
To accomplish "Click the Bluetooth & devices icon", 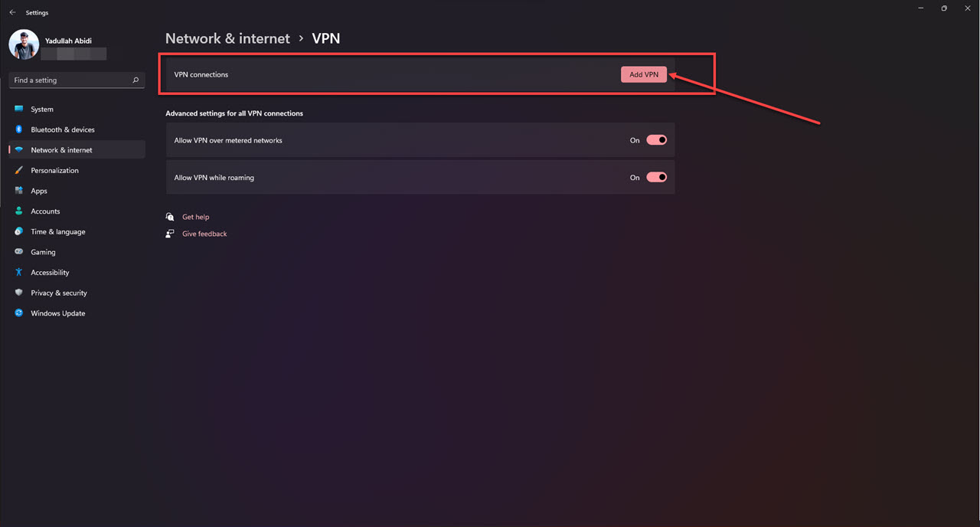I will coord(19,129).
